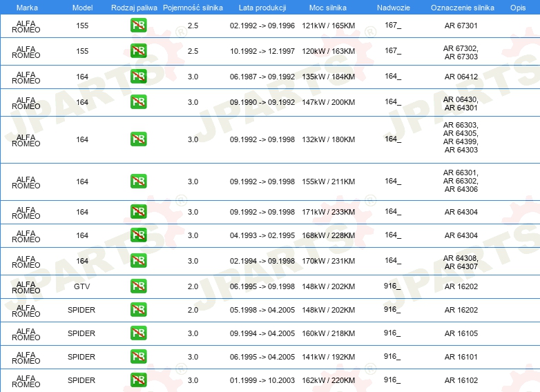Image resolution: width=540 pixels, height=392 pixels.
Task: Select the production years 04.1993 -> 02.1995
Action: 262,235
